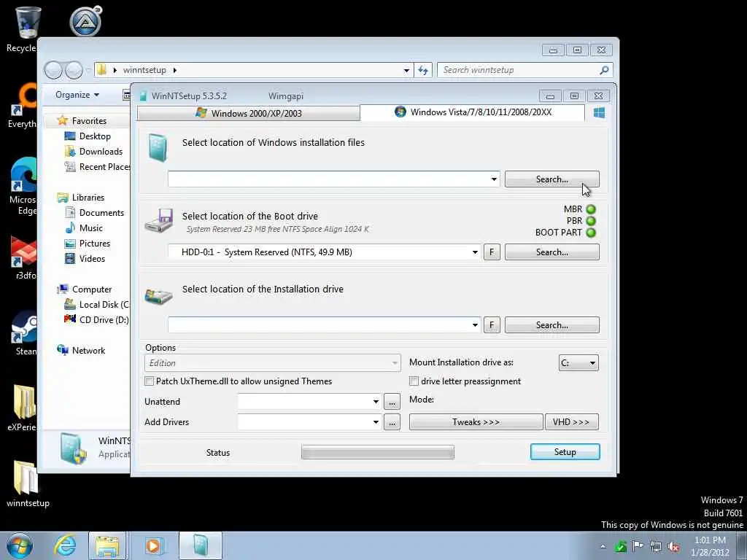The height and width of the screenshot is (560, 747).
Task: Click the taskbar clock showing 1:01 PM
Action: point(710,546)
